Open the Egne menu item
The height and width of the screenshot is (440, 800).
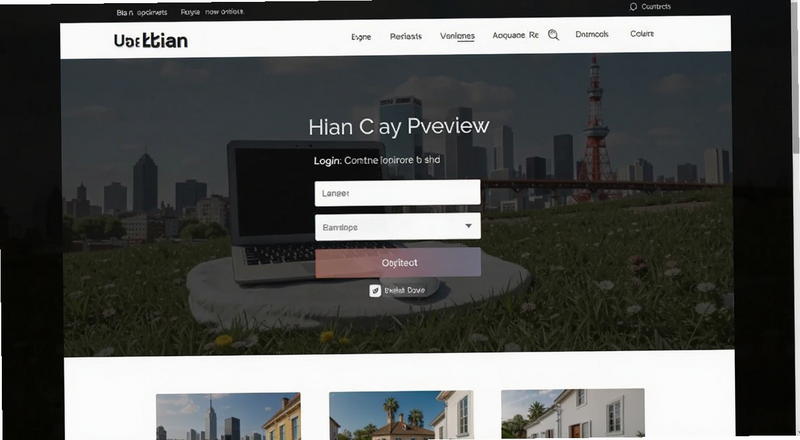361,37
